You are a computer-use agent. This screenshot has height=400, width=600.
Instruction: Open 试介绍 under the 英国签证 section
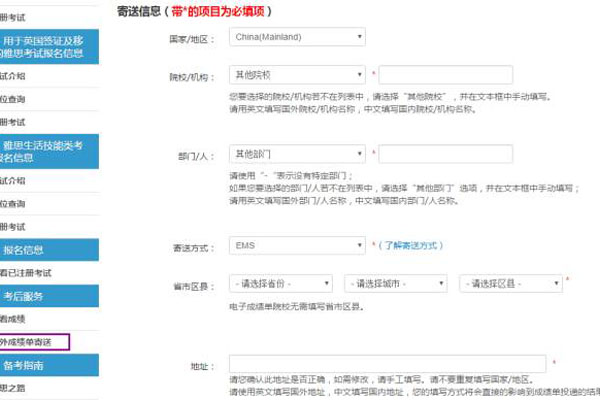tap(14, 74)
